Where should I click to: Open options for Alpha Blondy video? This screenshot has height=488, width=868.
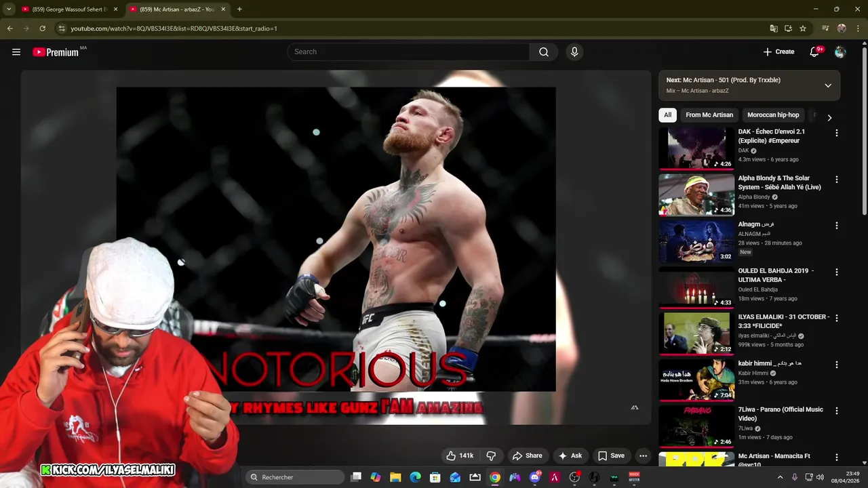[x=837, y=180]
